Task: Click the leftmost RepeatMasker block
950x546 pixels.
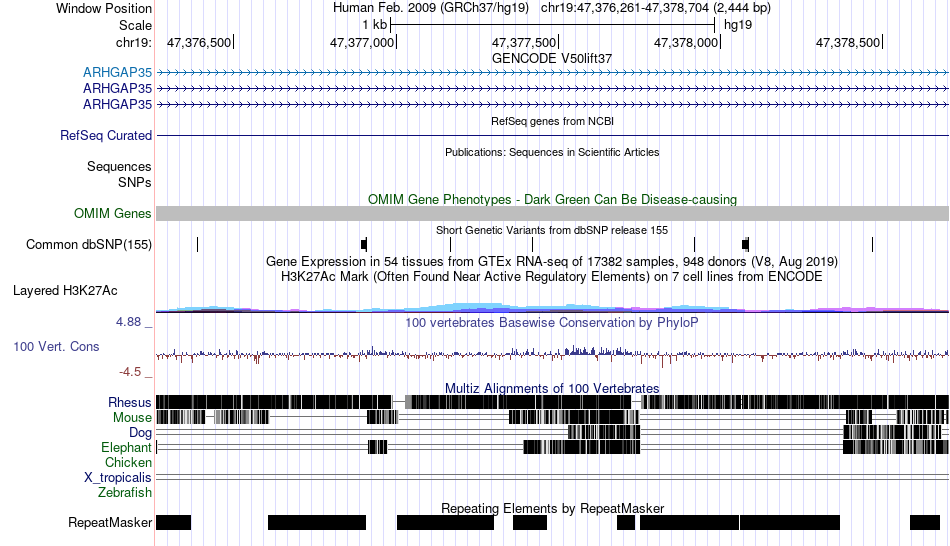Action: pos(173,522)
